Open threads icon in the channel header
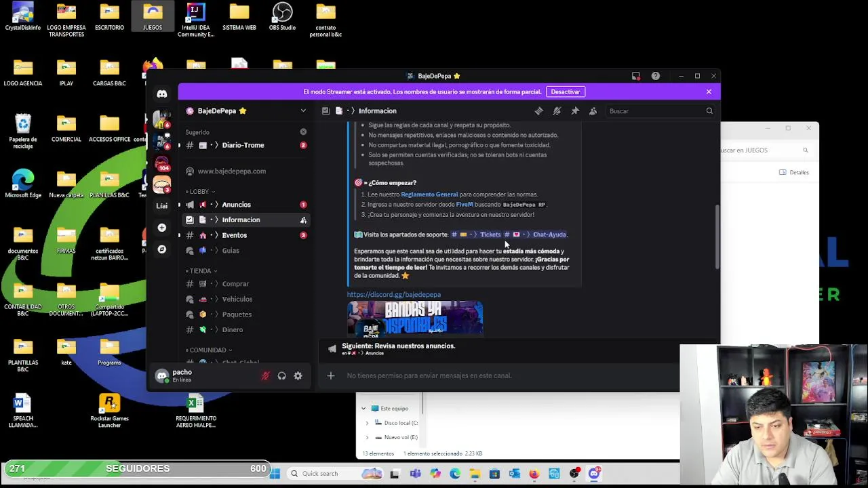 tap(538, 111)
